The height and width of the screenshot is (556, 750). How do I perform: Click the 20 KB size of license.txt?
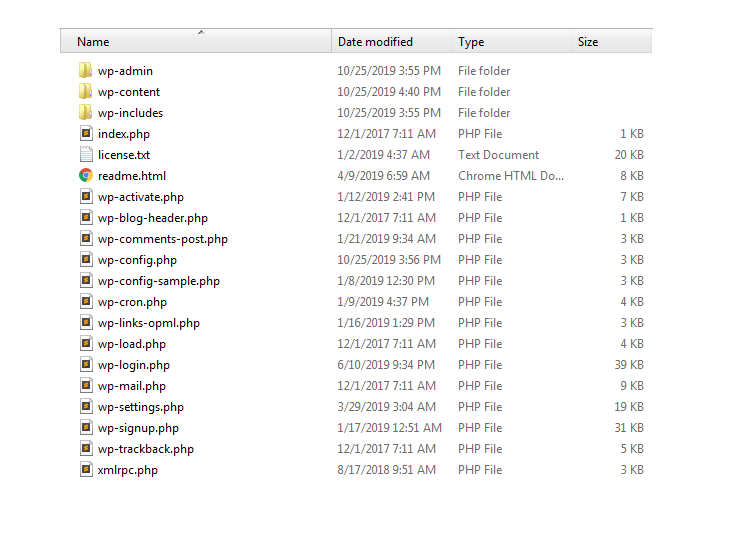point(629,155)
